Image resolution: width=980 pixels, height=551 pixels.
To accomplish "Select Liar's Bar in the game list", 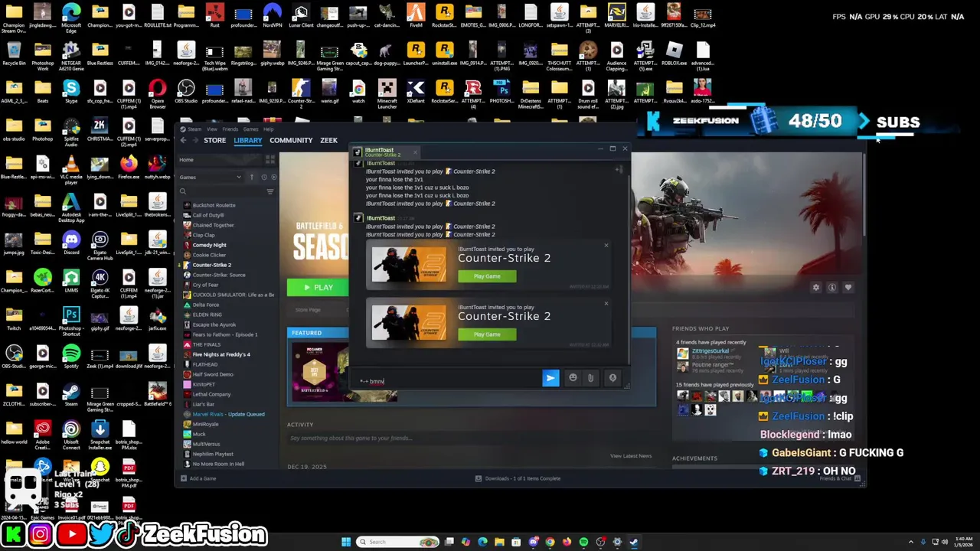I will tap(203, 404).
